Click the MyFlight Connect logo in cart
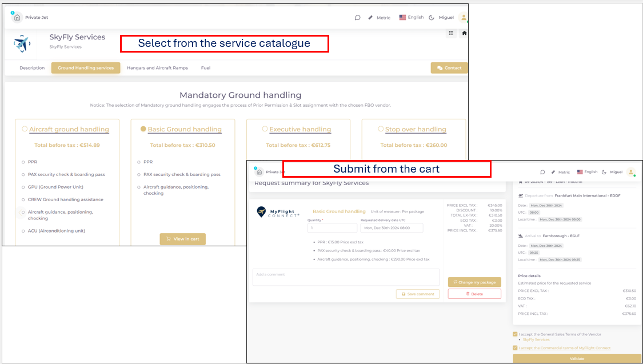Viewport: 643px width, 364px height. point(278,213)
